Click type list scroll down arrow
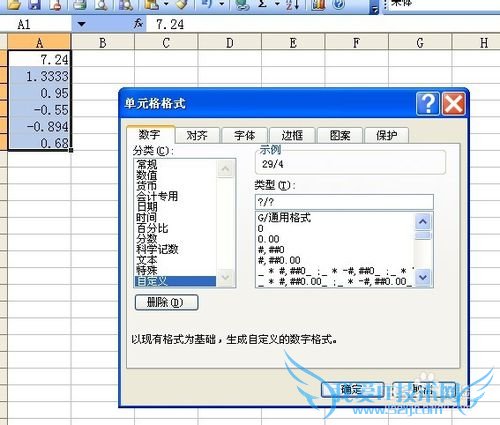 [423, 277]
